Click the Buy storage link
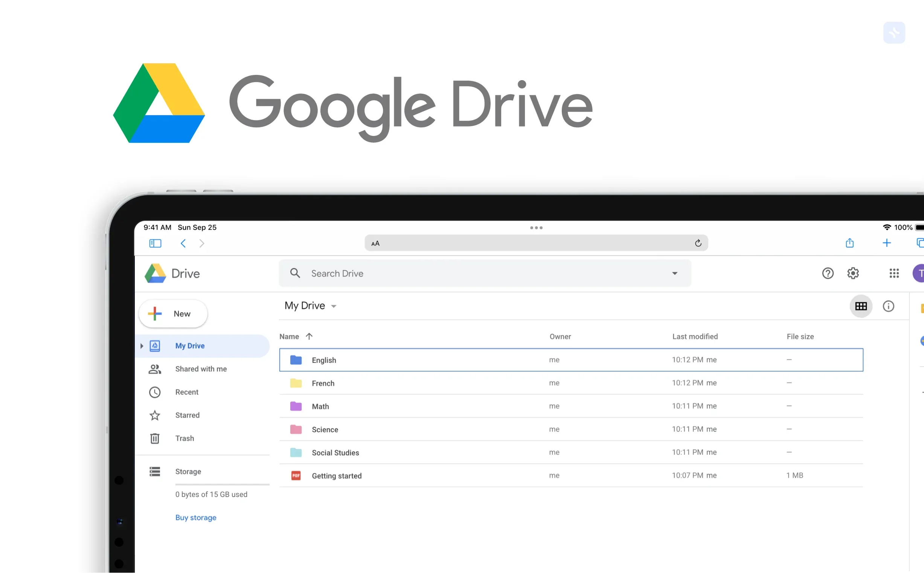Image resolution: width=924 pixels, height=573 pixels. coord(195,517)
